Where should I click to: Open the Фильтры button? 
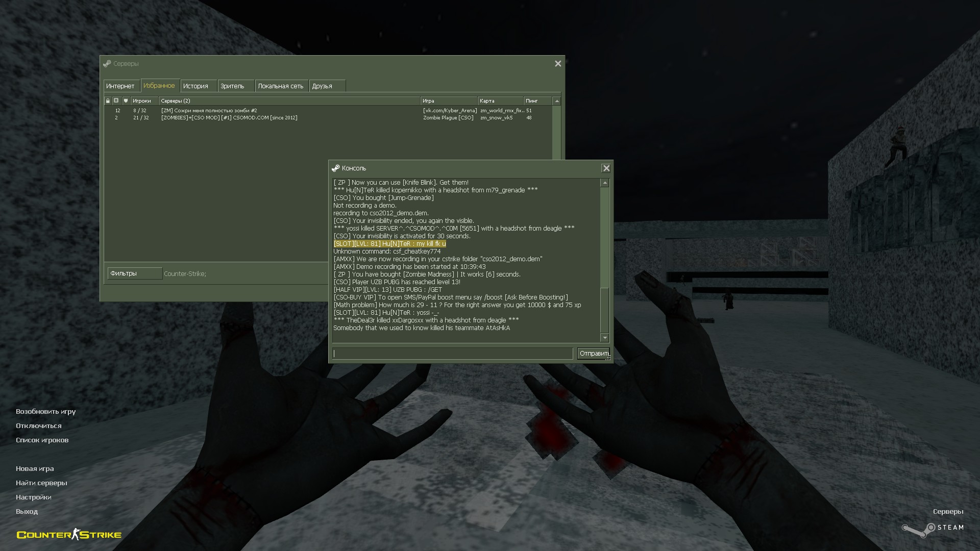click(x=134, y=273)
